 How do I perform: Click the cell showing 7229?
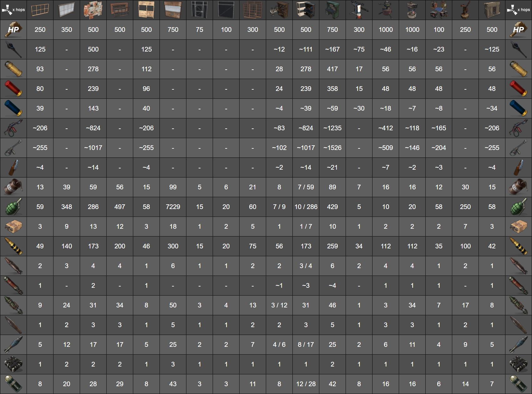173,207
